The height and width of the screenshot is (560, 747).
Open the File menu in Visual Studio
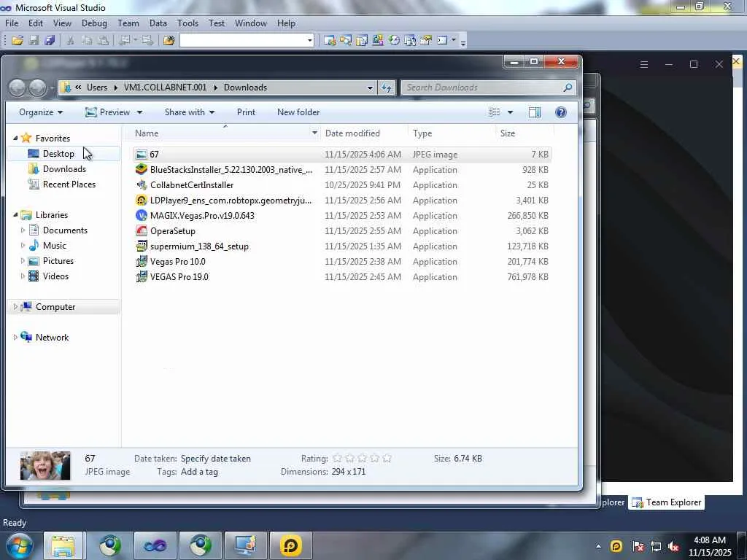(12, 23)
